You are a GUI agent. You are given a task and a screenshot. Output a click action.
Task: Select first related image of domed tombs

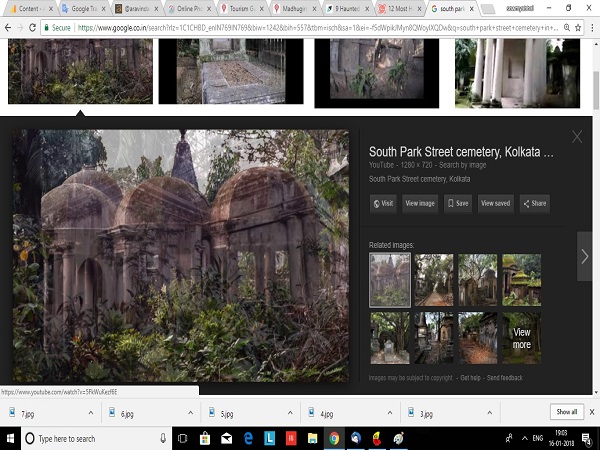[x=390, y=280]
